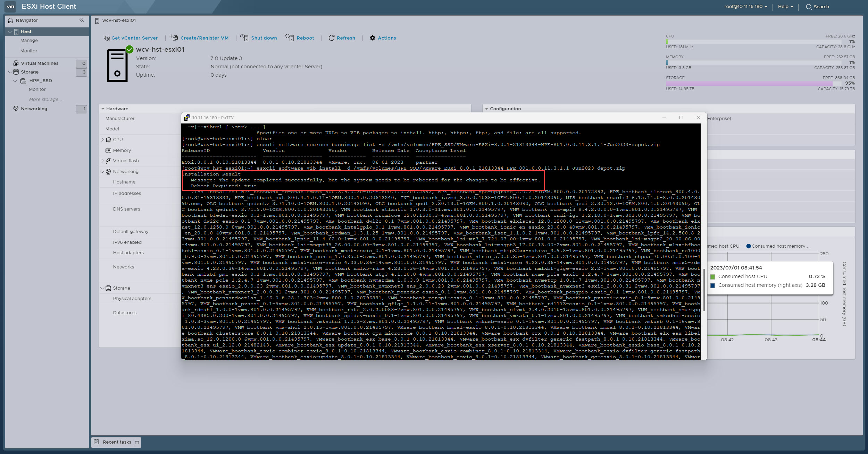Click the Networking globe icon in Navigator

click(x=16, y=109)
